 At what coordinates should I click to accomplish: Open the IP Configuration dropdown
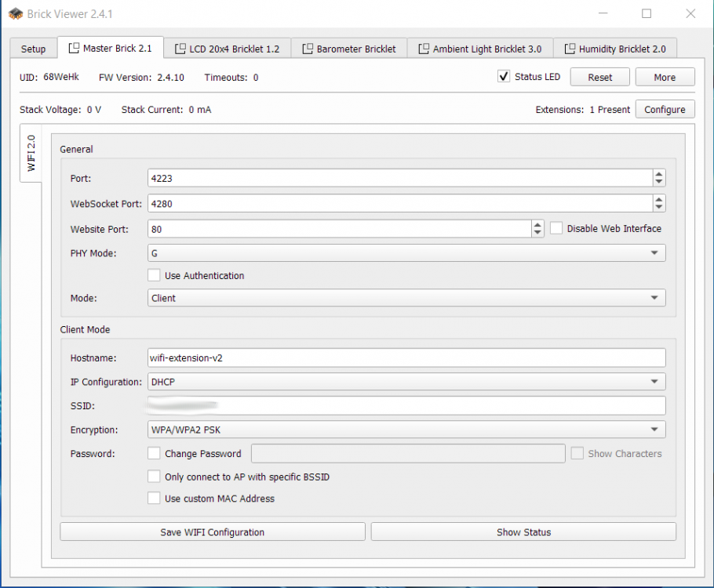tap(406, 382)
